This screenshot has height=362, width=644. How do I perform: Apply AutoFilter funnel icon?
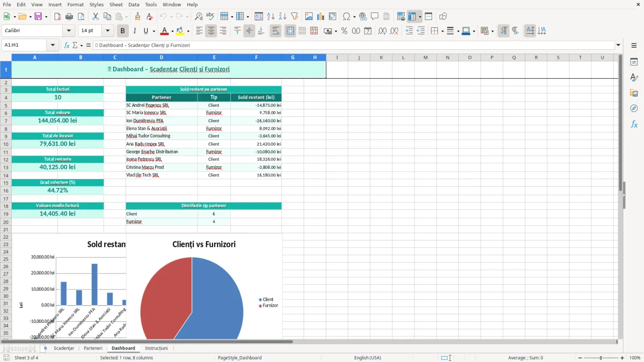pos(295,17)
